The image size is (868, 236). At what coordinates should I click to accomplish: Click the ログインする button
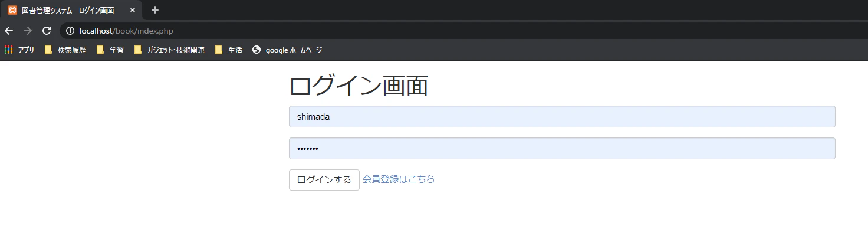(324, 180)
